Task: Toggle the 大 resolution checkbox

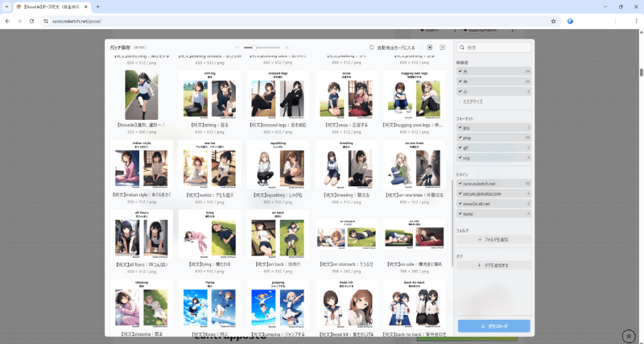Action: [460, 71]
